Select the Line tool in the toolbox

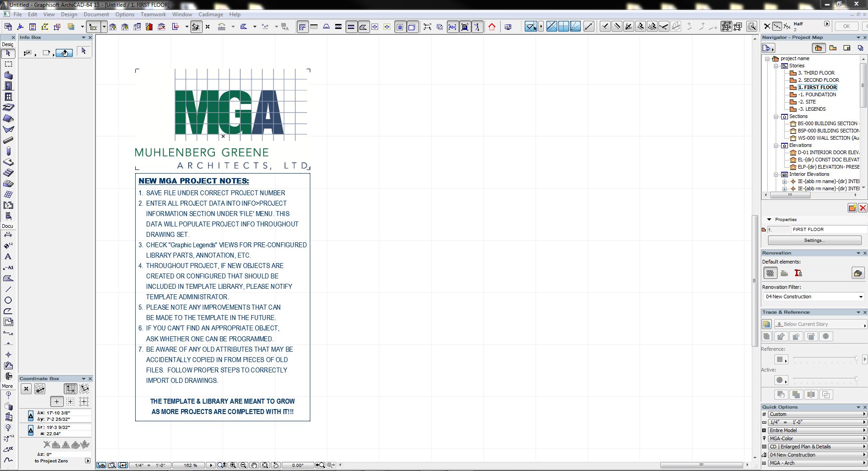coord(8,289)
